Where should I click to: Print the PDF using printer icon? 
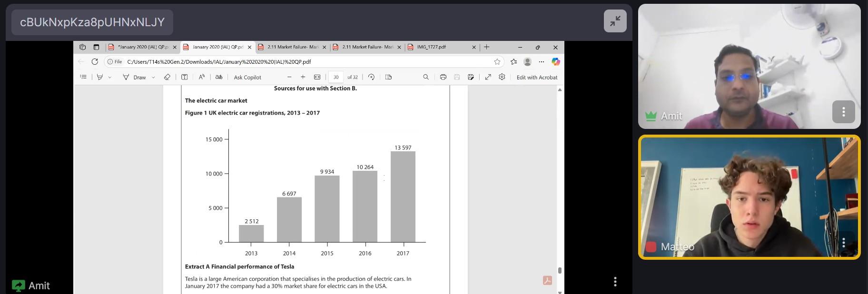(443, 77)
